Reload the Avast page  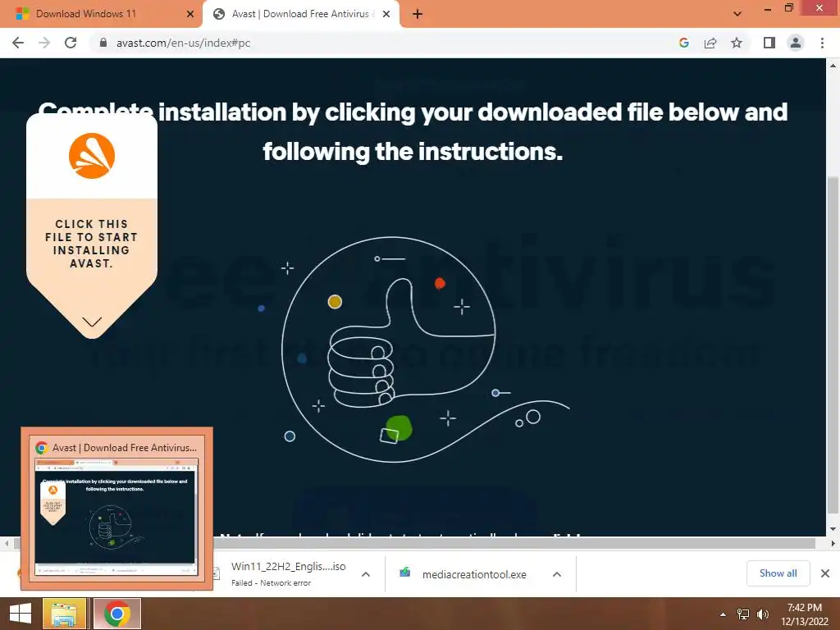click(x=71, y=43)
